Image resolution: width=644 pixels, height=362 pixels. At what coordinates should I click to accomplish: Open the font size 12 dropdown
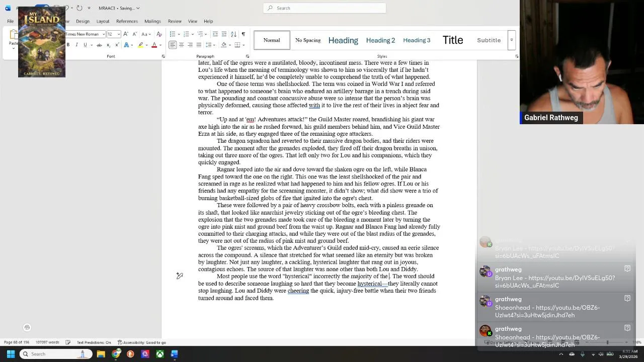click(x=119, y=34)
